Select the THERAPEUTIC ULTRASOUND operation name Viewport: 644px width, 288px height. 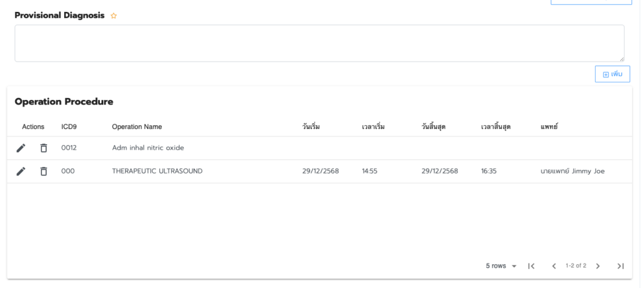click(157, 171)
